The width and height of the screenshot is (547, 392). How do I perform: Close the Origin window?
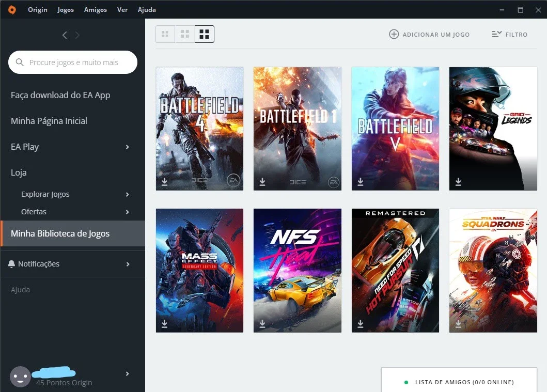(538, 10)
